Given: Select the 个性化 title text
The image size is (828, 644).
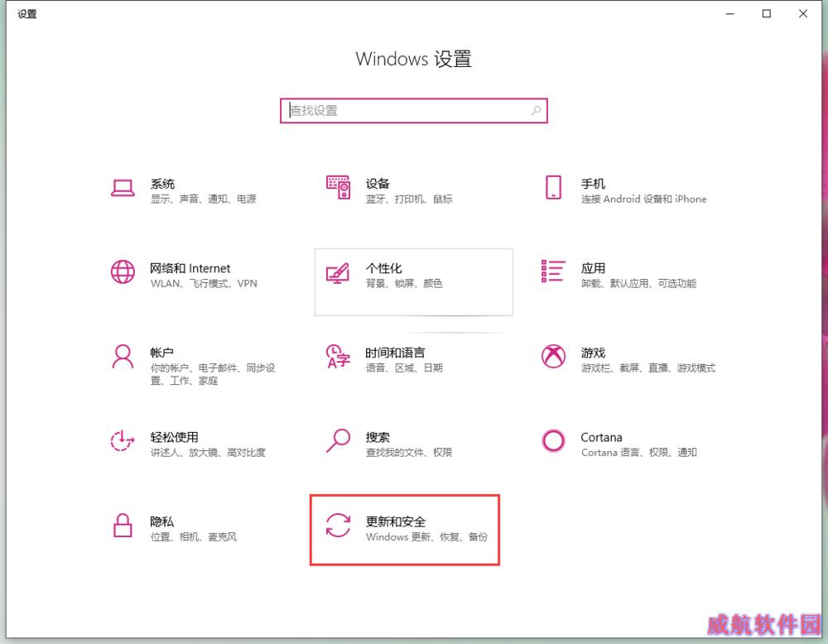Looking at the screenshot, I should pos(384,268).
